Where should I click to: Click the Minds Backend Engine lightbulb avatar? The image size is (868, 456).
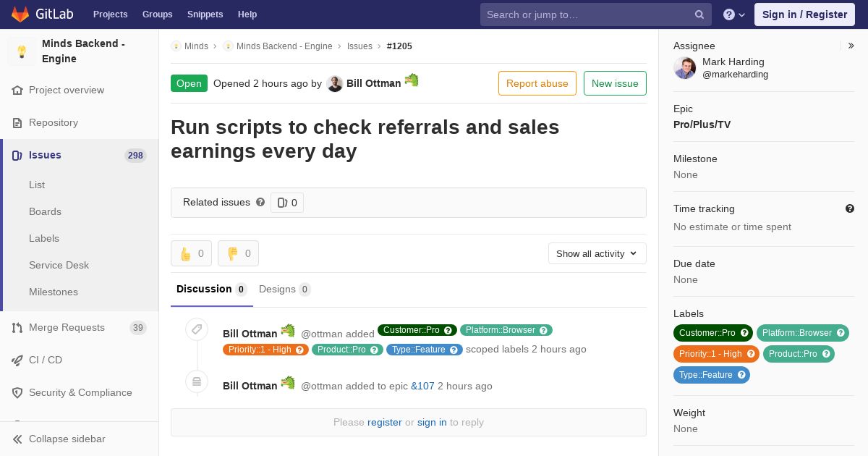coord(22,51)
